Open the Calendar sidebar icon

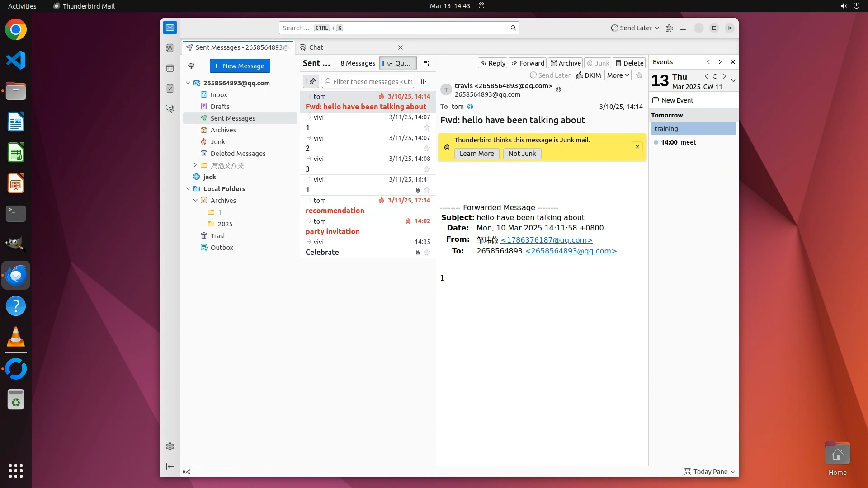point(170,68)
